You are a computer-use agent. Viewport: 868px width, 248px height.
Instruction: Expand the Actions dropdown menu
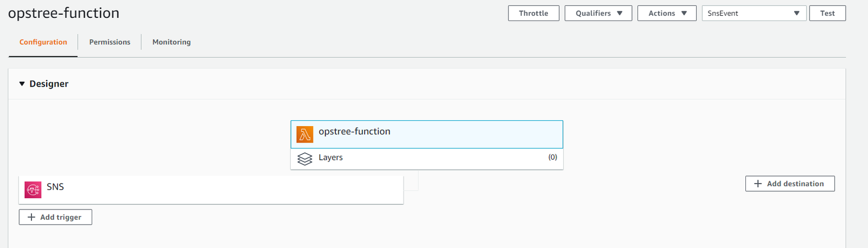666,13
